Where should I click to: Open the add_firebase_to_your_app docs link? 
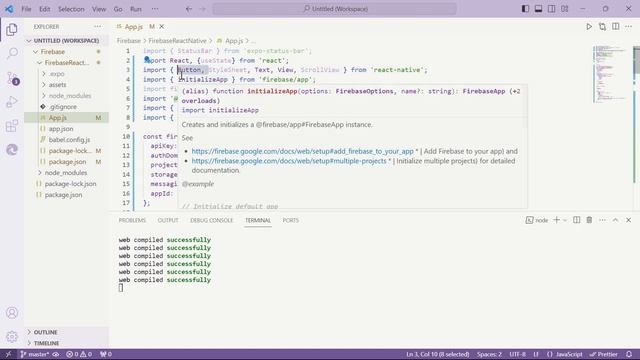point(302,151)
